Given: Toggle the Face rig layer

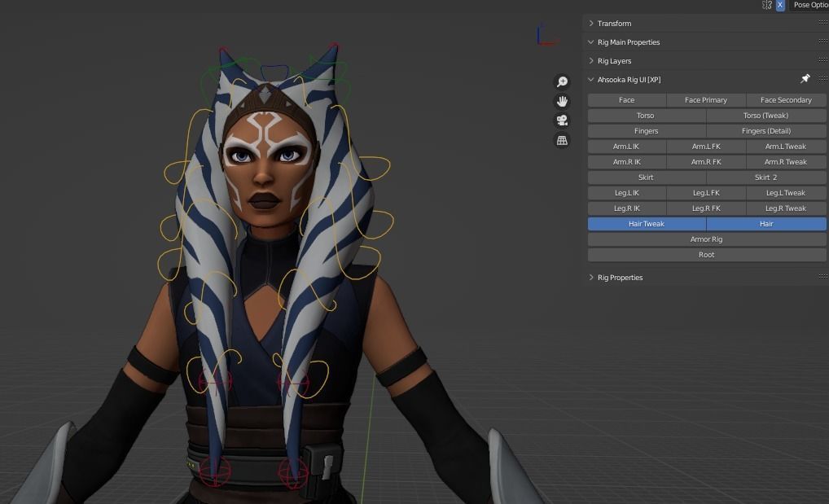Looking at the screenshot, I should 626,100.
